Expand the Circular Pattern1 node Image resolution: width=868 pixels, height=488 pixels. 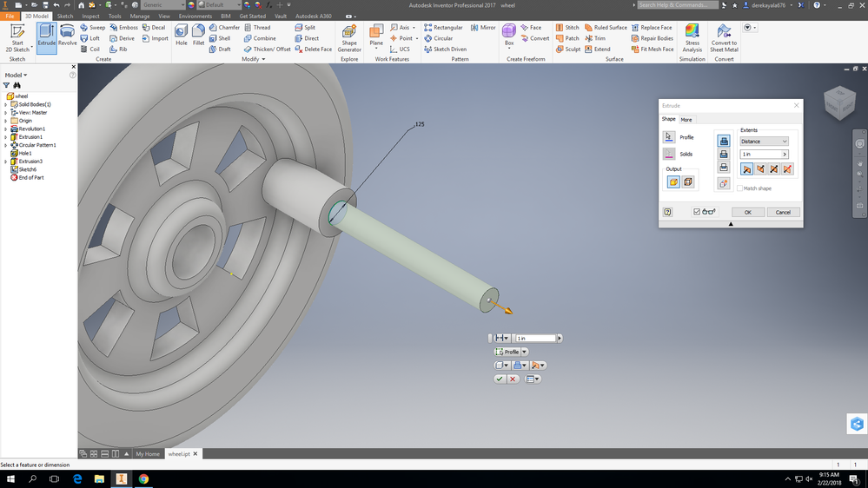[x=5, y=145]
